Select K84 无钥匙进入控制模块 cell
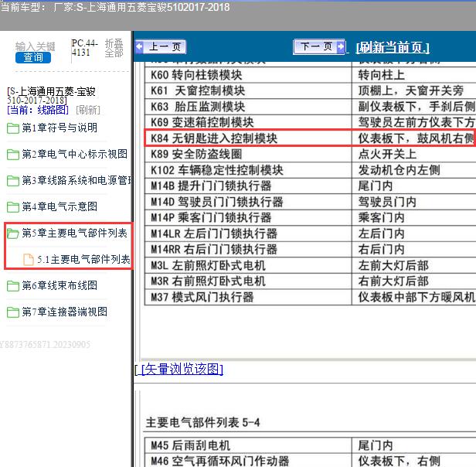 [x=248, y=138]
